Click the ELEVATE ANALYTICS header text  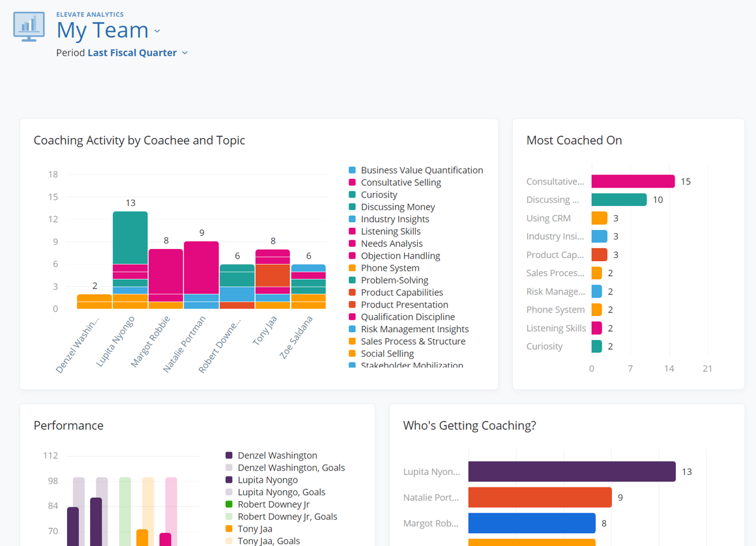[x=90, y=14]
